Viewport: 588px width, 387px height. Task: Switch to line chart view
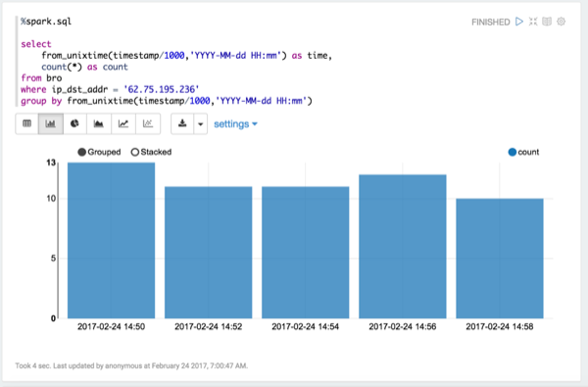click(123, 123)
